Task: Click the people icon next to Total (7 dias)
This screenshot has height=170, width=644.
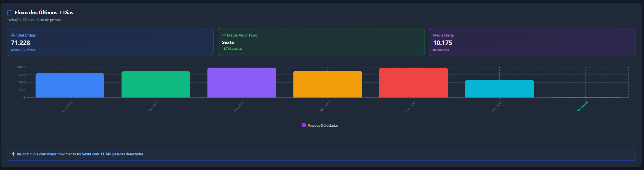Action: (x=13, y=35)
